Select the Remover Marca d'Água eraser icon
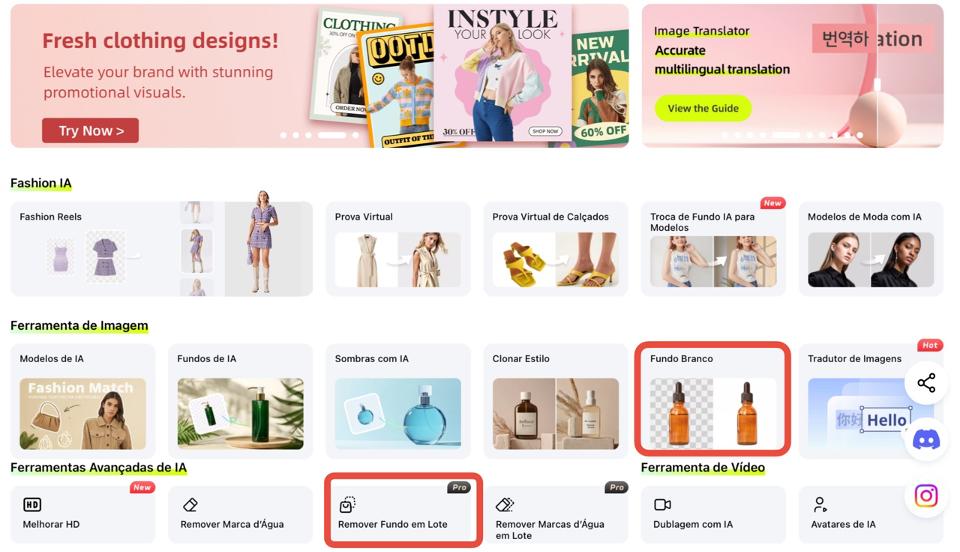 click(190, 504)
